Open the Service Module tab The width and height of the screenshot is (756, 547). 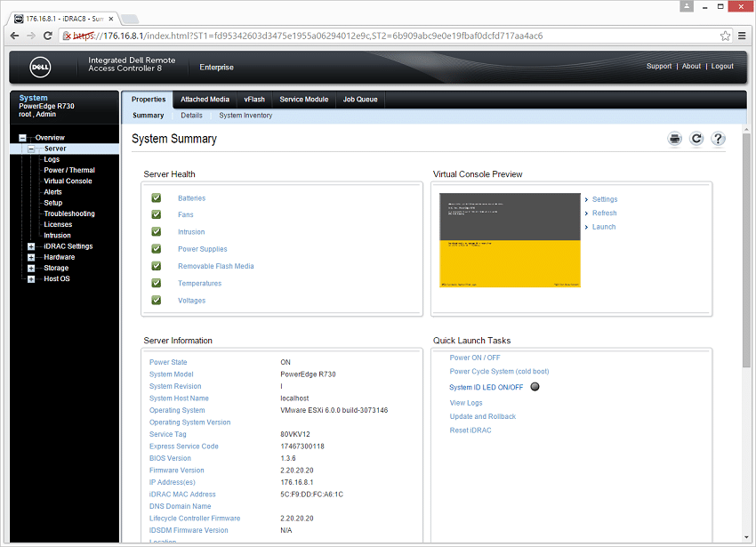tap(304, 100)
